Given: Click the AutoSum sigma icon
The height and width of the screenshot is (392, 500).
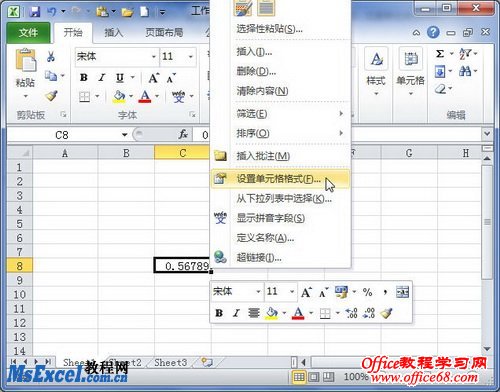Looking at the screenshot, I should point(440,54).
